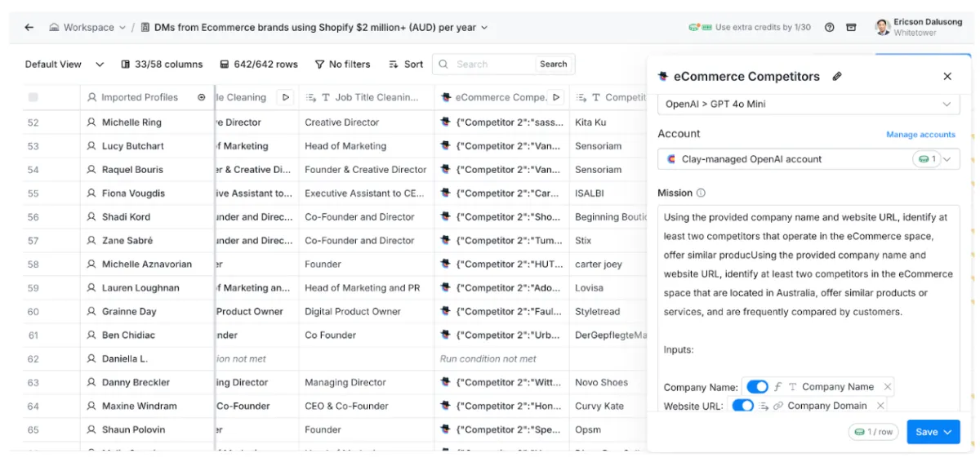
Task: Open the OpenAI > GPT 4o Mini model dropdown
Action: point(808,105)
